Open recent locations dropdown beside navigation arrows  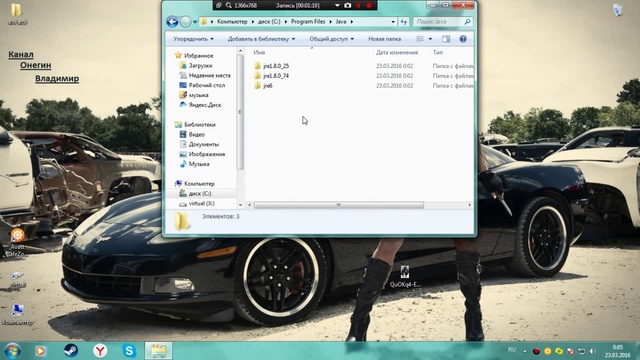click(x=195, y=22)
